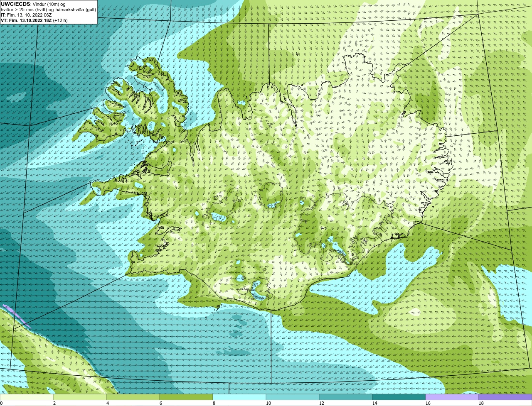Click the legend label '0'

1,403
